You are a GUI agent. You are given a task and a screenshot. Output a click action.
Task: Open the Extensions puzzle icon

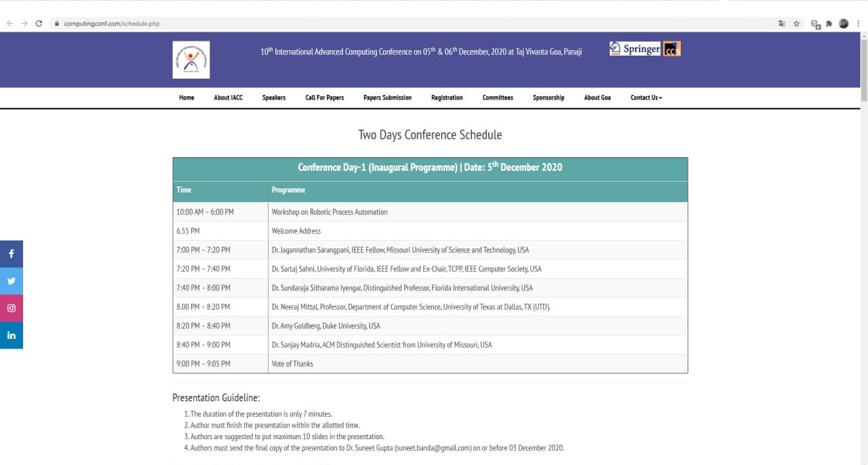(x=829, y=24)
